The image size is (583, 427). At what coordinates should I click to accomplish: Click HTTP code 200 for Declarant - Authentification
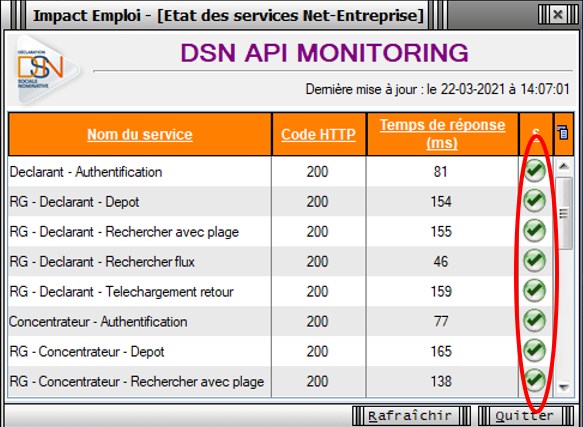point(318,172)
